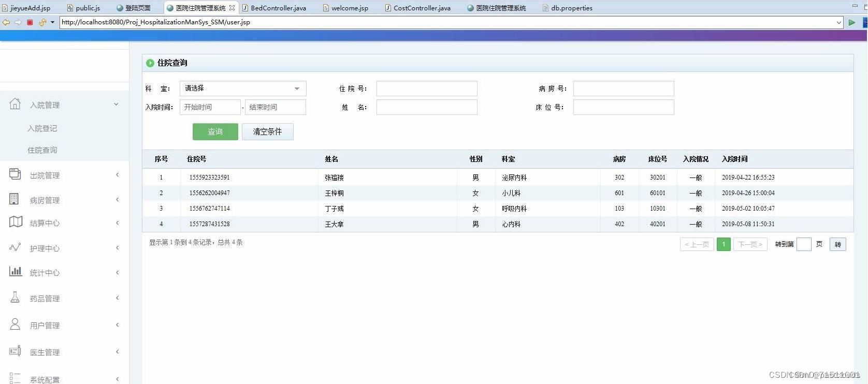868x384 pixels.
Task: Expand the 医生管理 menu chevron
Action: point(118,351)
